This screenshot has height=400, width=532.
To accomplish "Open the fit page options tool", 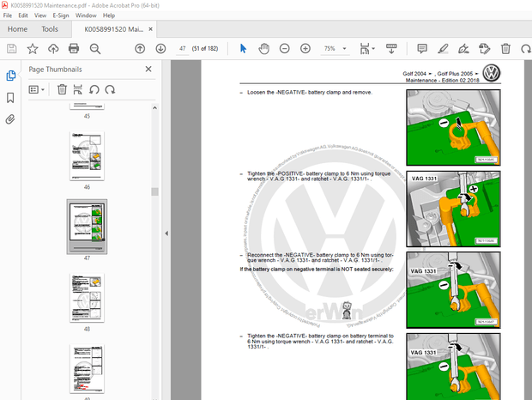I will [366, 49].
